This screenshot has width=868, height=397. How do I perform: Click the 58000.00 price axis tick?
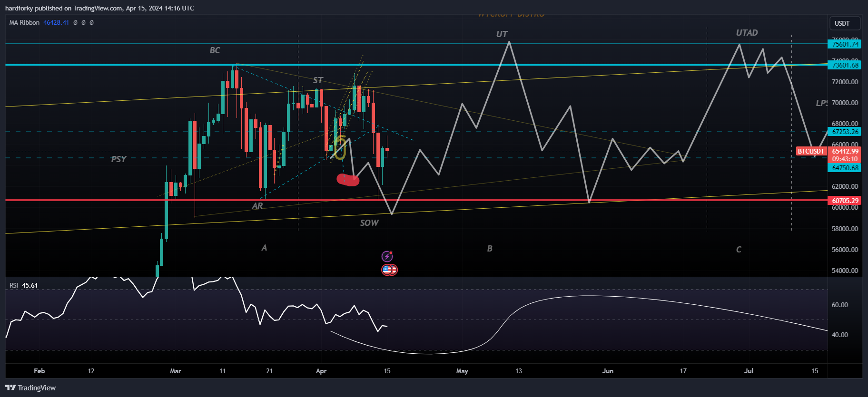(x=845, y=229)
